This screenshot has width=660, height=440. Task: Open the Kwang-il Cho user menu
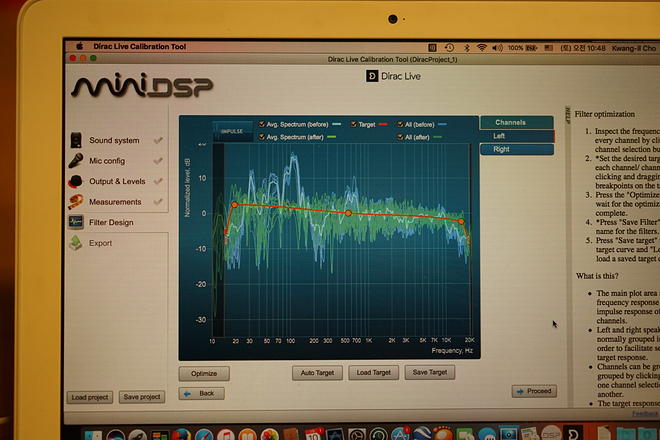[x=633, y=48]
